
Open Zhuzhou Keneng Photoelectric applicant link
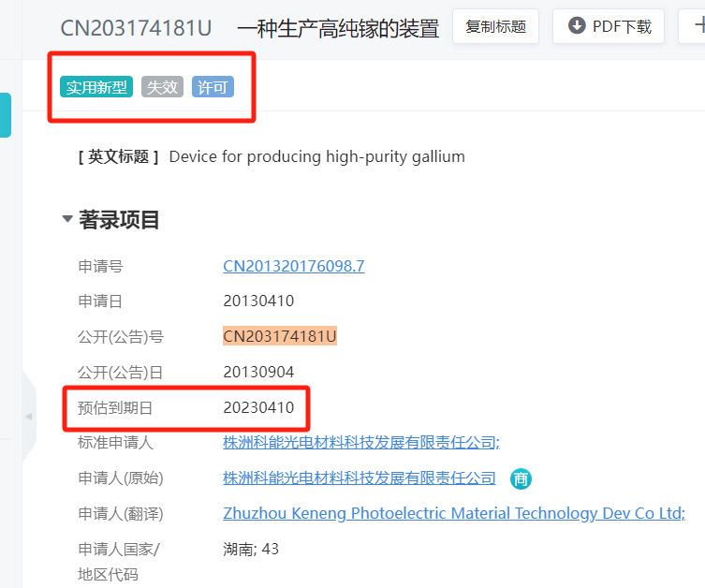pos(454,513)
